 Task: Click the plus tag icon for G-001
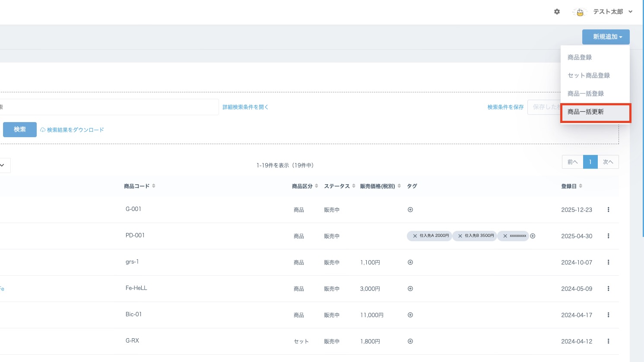(410, 210)
